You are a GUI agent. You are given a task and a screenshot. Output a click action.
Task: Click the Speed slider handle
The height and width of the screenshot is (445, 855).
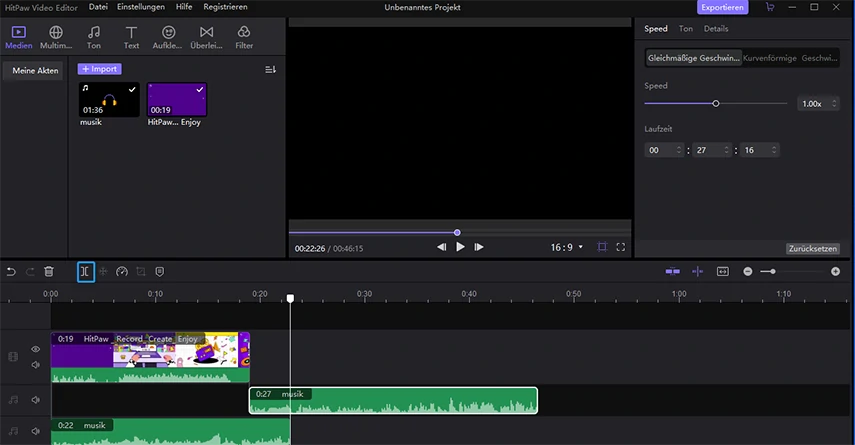pyautogui.click(x=716, y=104)
